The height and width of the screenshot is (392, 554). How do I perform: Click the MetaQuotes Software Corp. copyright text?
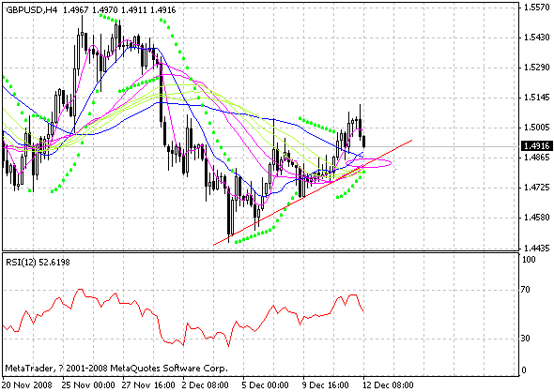[x=115, y=369]
